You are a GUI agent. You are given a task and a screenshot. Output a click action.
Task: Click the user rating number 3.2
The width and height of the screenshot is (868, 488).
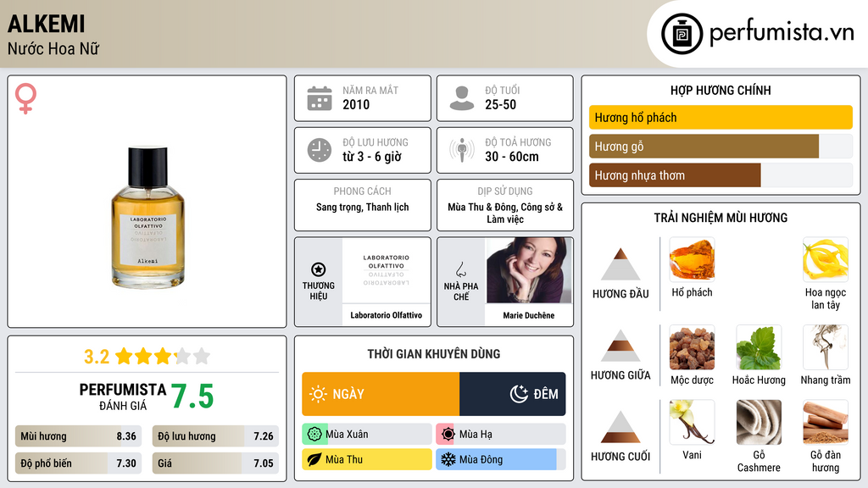click(97, 357)
